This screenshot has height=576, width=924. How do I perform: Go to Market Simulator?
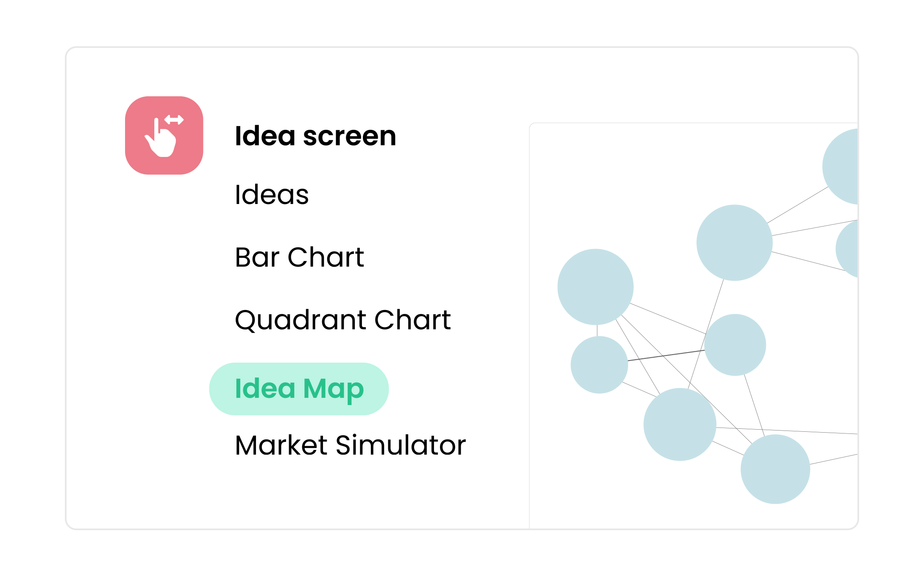pos(350,445)
